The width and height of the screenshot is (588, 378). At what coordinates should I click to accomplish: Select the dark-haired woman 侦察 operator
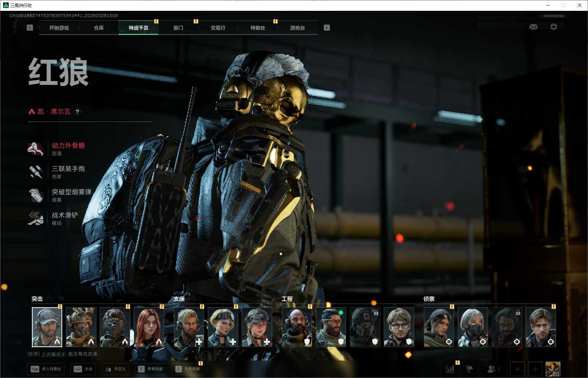click(439, 327)
